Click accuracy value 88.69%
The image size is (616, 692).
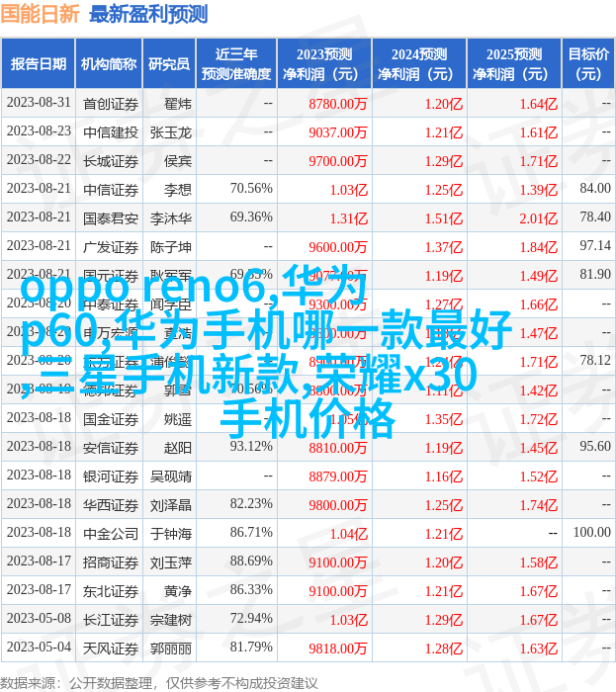pos(251,561)
